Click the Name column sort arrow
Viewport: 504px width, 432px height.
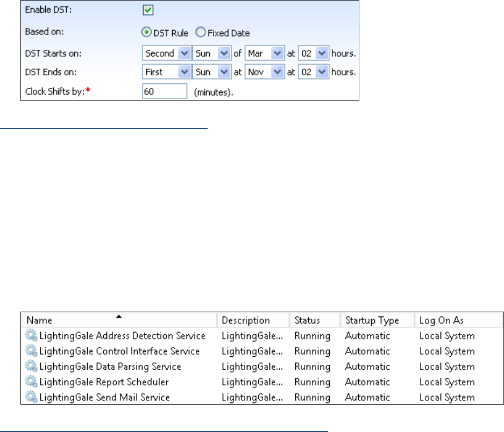tap(119, 316)
